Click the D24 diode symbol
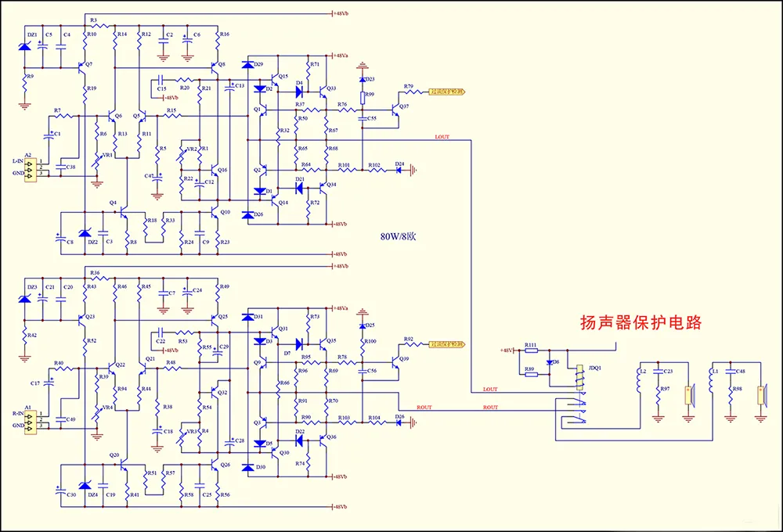783x532 pixels. tap(399, 171)
